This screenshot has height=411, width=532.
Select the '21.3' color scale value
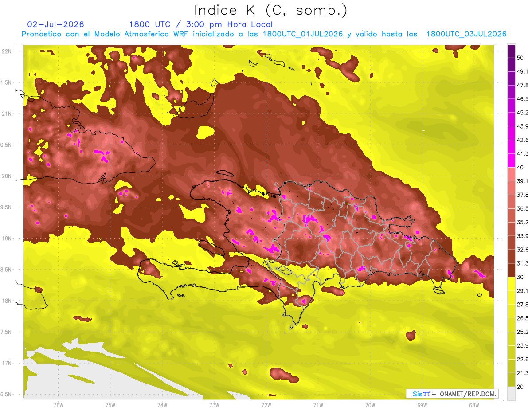pos(523,373)
